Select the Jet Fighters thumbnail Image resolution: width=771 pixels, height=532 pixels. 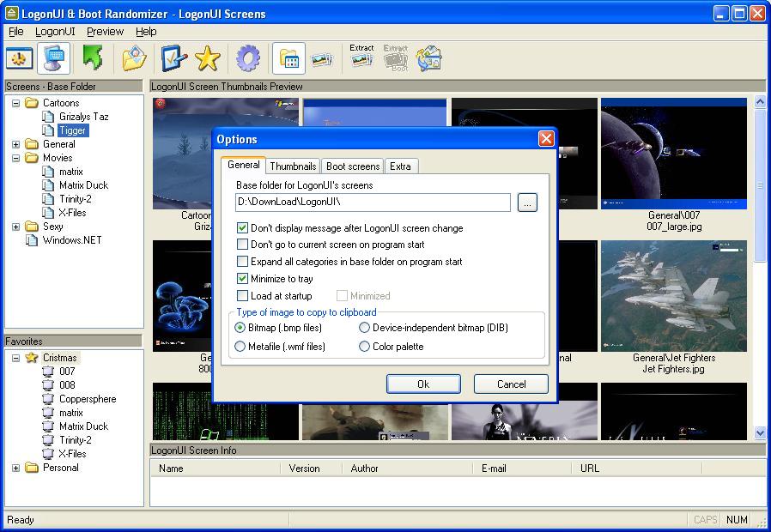[x=674, y=296]
